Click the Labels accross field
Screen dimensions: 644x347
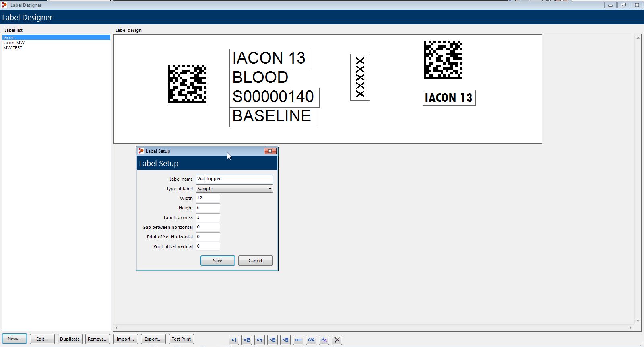tap(208, 217)
